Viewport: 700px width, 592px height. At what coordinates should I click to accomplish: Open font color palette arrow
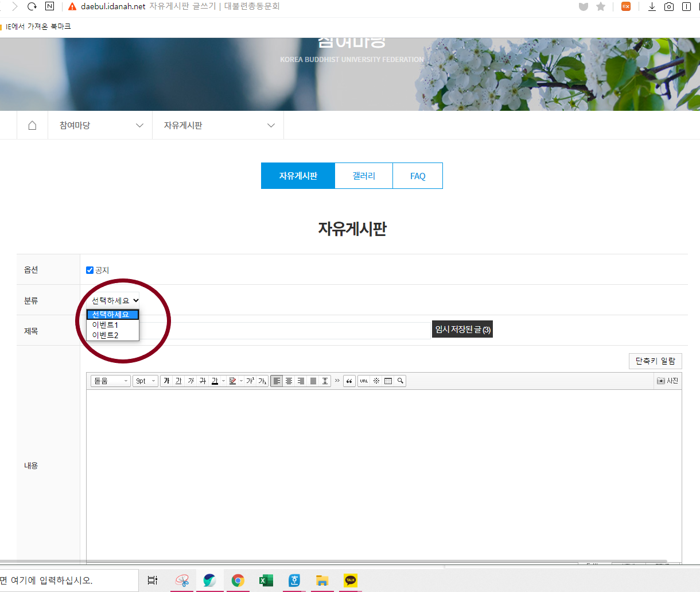click(x=223, y=381)
